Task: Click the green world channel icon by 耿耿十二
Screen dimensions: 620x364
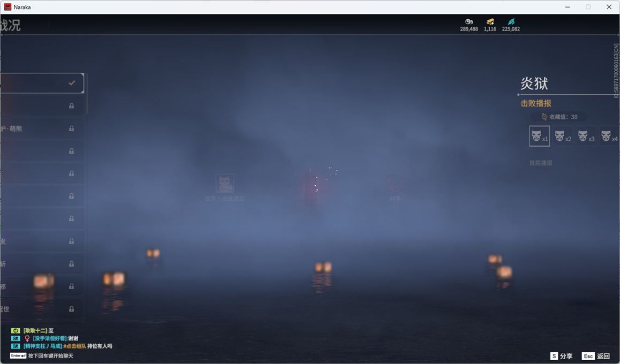Action: click(x=16, y=330)
